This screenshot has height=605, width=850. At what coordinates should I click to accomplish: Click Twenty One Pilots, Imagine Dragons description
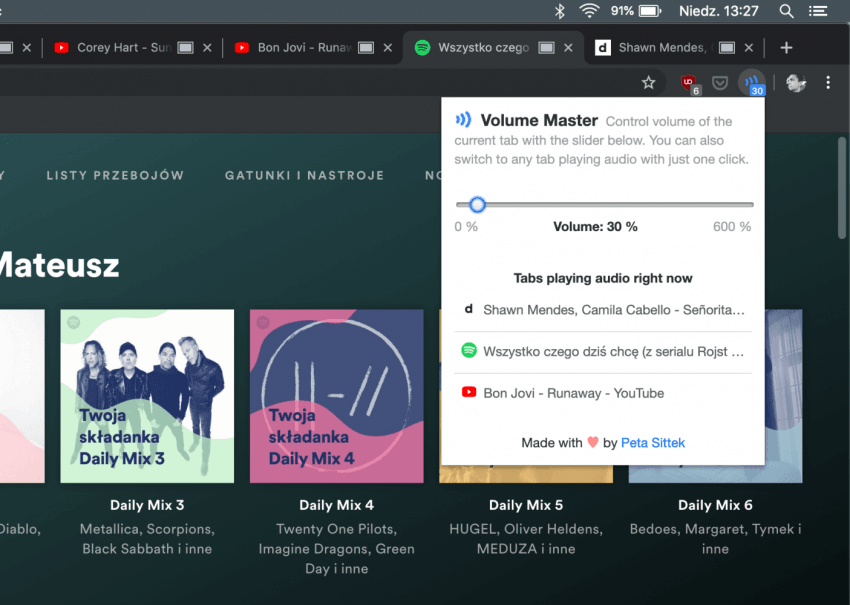(x=337, y=549)
